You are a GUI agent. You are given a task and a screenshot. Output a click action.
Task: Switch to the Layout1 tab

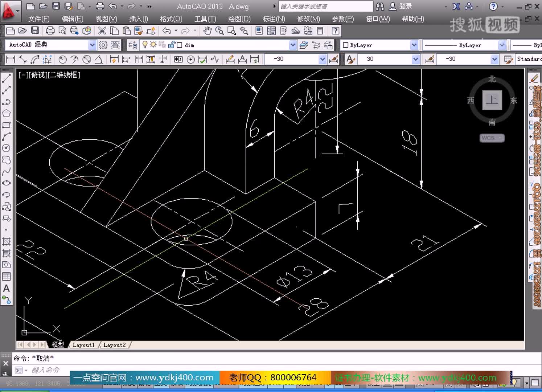click(x=84, y=345)
